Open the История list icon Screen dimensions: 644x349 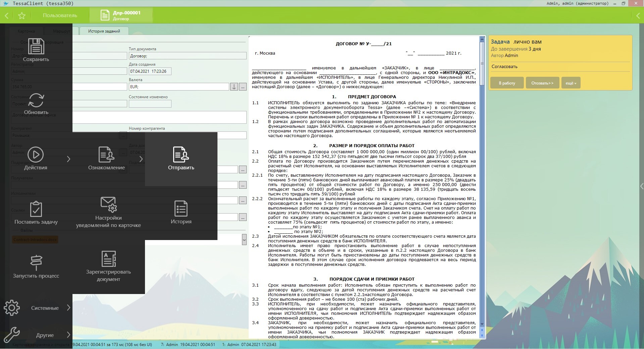181,209
